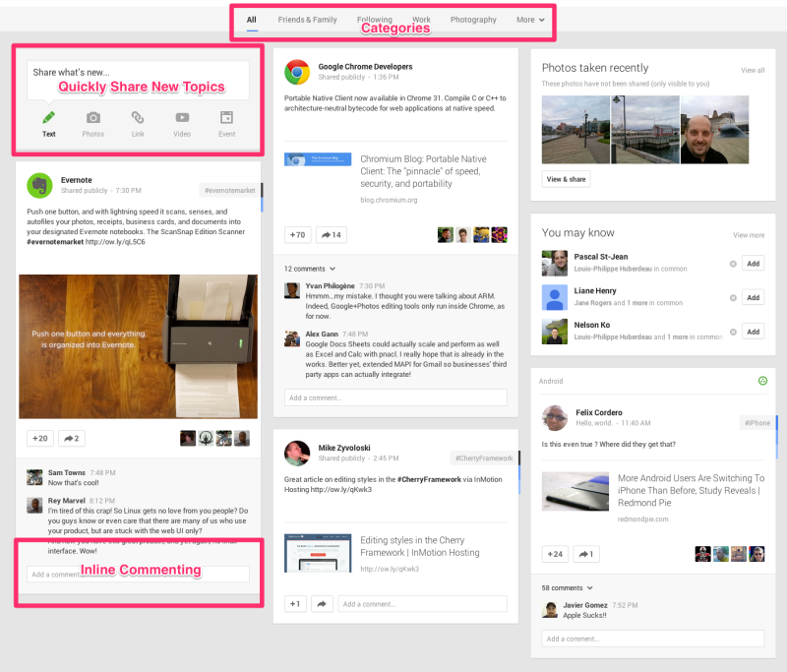
Task: Open the selfie photo in recent photos
Action: (x=715, y=130)
